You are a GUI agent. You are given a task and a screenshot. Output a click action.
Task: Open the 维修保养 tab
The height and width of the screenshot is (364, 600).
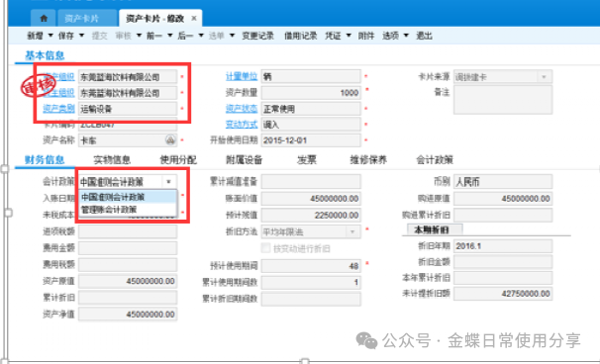(x=368, y=159)
